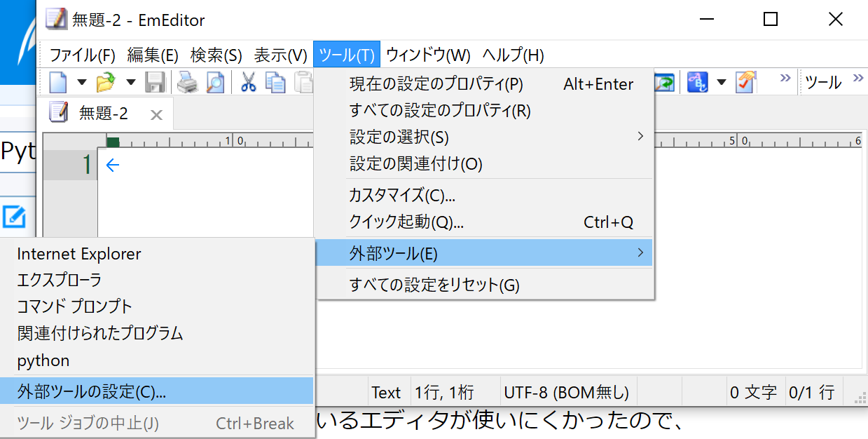Expand the ツール toolbar overflow chevron
The width and height of the screenshot is (868, 439).
pyautogui.click(x=858, y=78)
